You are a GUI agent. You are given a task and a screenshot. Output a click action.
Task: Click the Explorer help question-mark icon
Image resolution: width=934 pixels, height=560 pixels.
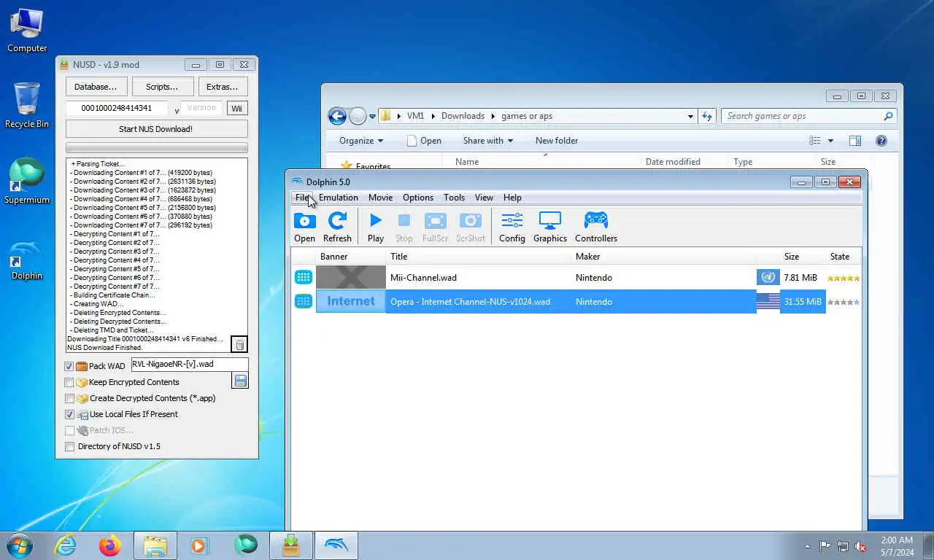click(x=881, y=141)
